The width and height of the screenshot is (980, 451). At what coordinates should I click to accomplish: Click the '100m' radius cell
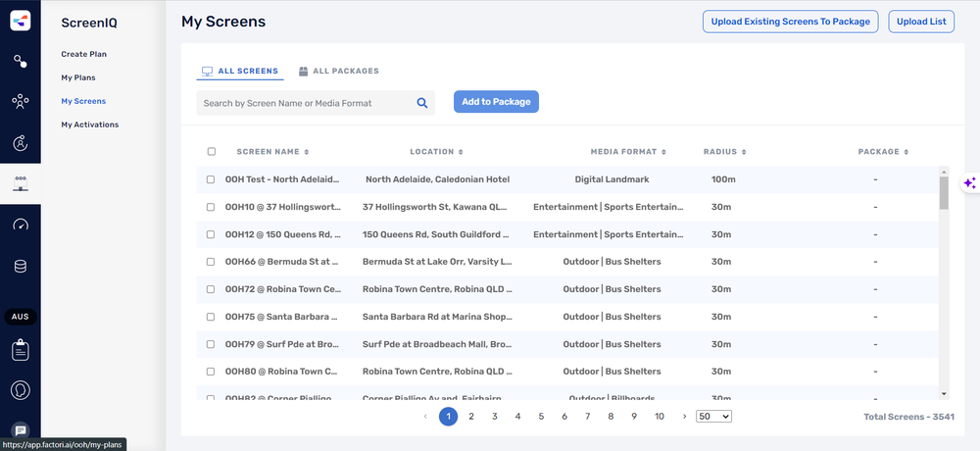(723, 179)
